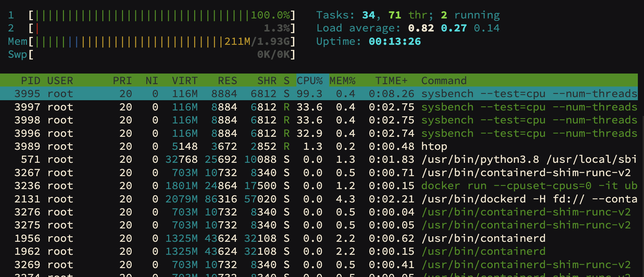Select process row with PID 3995
Screen dimensions: 644x277
pos(319,94)
